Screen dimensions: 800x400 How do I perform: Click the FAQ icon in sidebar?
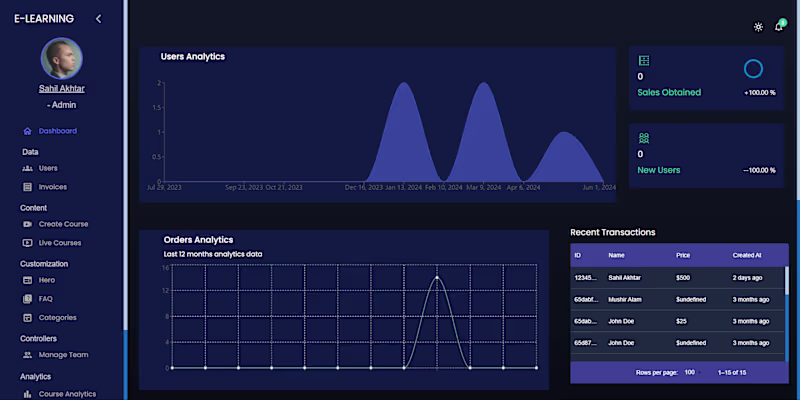tap(28, 299)
